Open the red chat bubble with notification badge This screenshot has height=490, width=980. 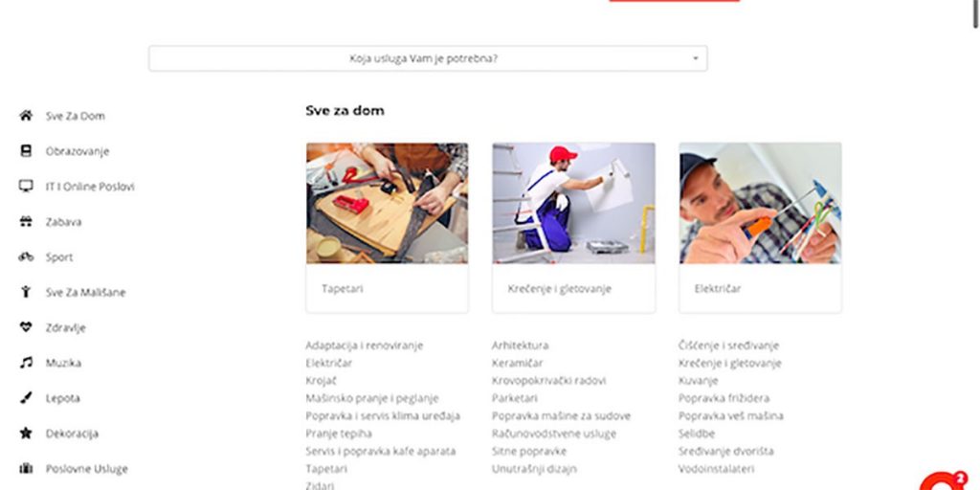[x=943, y=480]
